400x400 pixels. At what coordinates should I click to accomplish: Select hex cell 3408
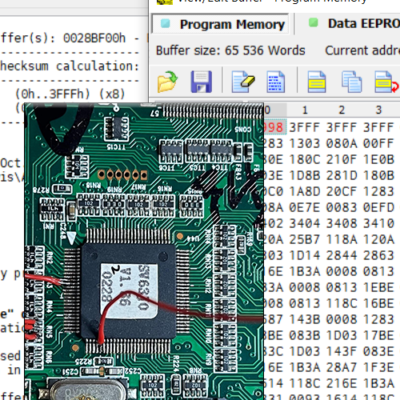pos(342,223)
